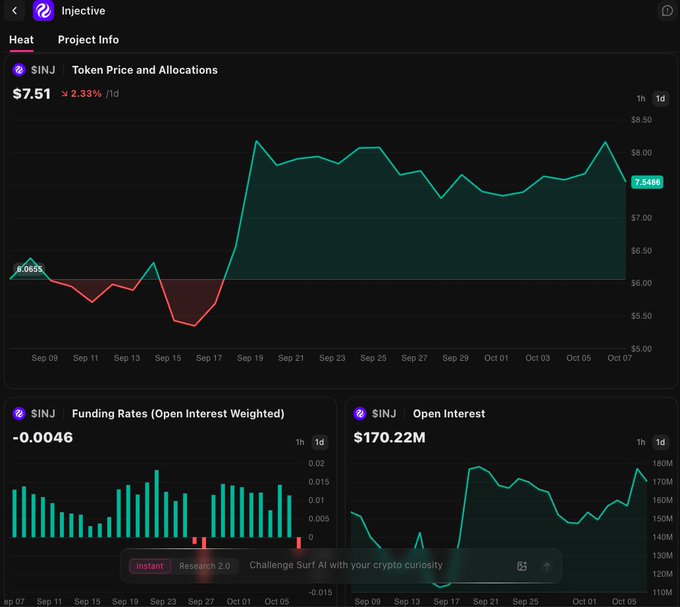
Task: Click the $5.00 price axis label
Action: [x=641, y=349]
